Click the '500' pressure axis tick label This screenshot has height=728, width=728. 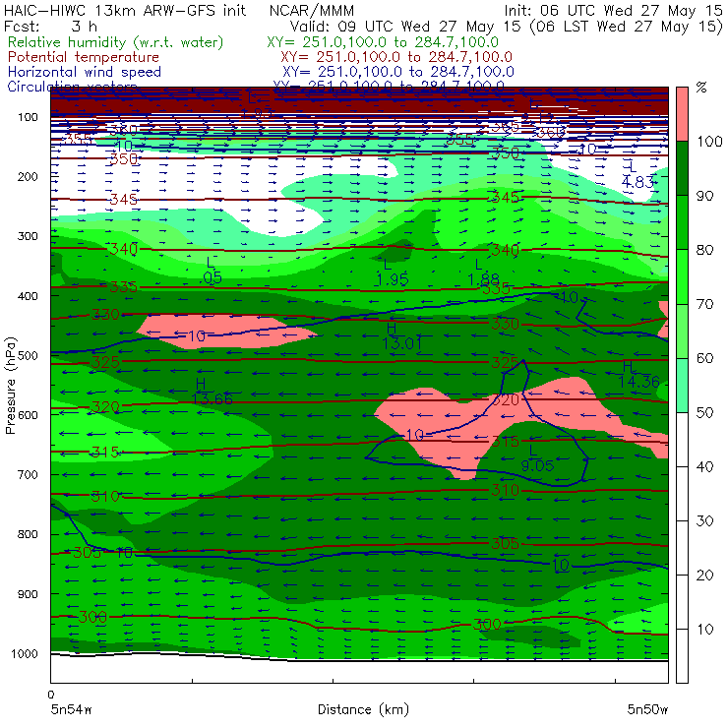click(x=28, y=356)
